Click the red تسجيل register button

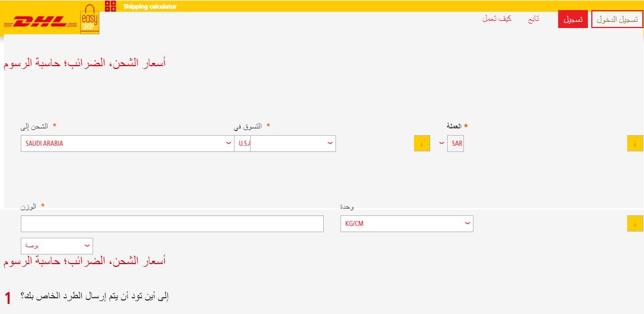tap(573, 20)
